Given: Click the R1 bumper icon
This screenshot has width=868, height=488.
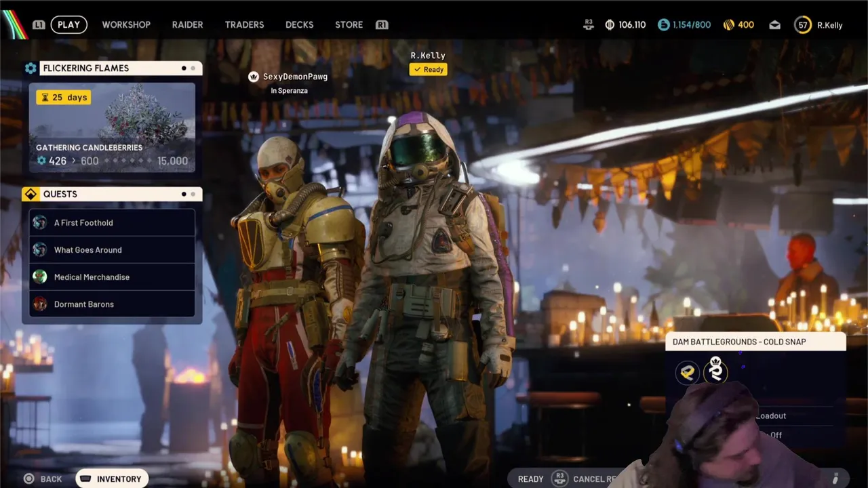Looking at the screenshot, I should pos(382,25).
